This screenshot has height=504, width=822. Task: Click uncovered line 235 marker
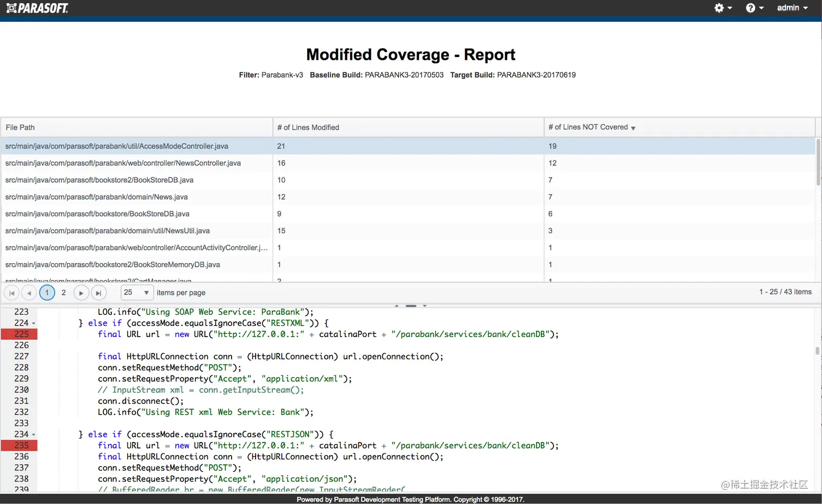click(x=19, y=445)
